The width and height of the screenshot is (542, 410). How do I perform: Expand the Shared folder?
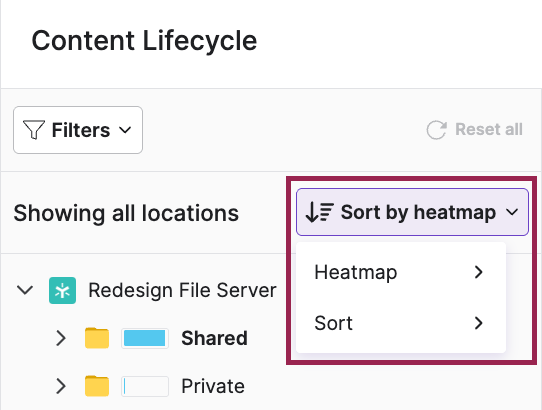pos(61,338)
